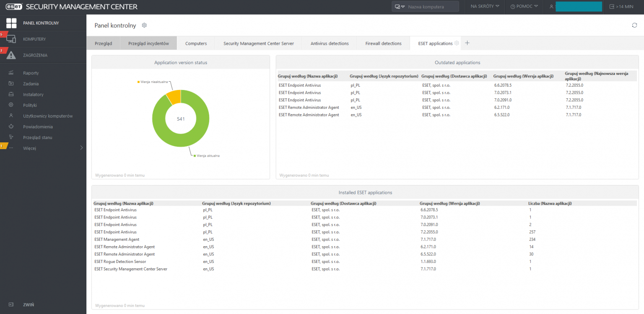Expand the NA SKRÓTY dropdown

(x=485, y=7)
